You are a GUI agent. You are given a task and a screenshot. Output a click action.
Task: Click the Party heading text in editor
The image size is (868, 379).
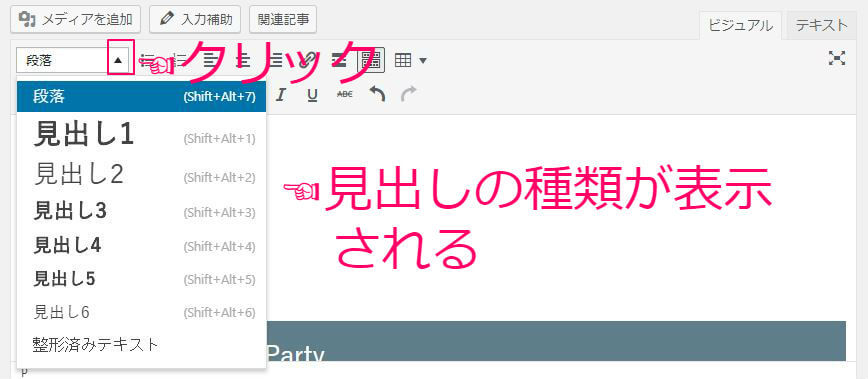(x=295, y=353)
